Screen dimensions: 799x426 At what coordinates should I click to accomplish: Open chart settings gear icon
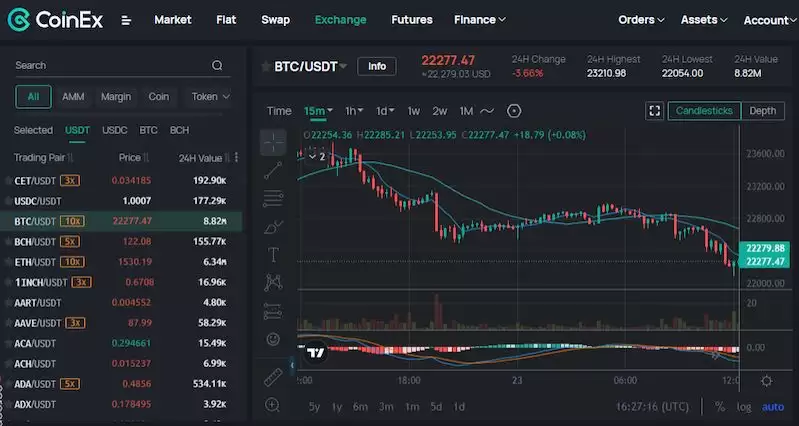coord(766,381)
